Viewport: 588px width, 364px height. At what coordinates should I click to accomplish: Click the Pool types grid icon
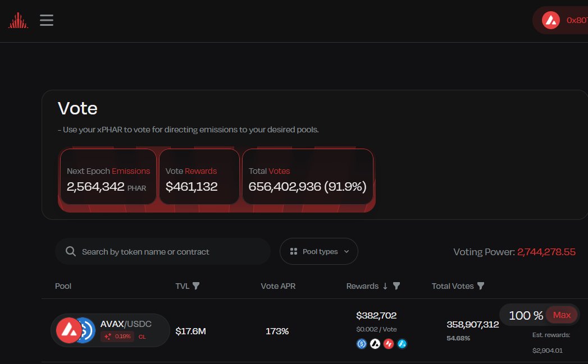click(294, 251)
